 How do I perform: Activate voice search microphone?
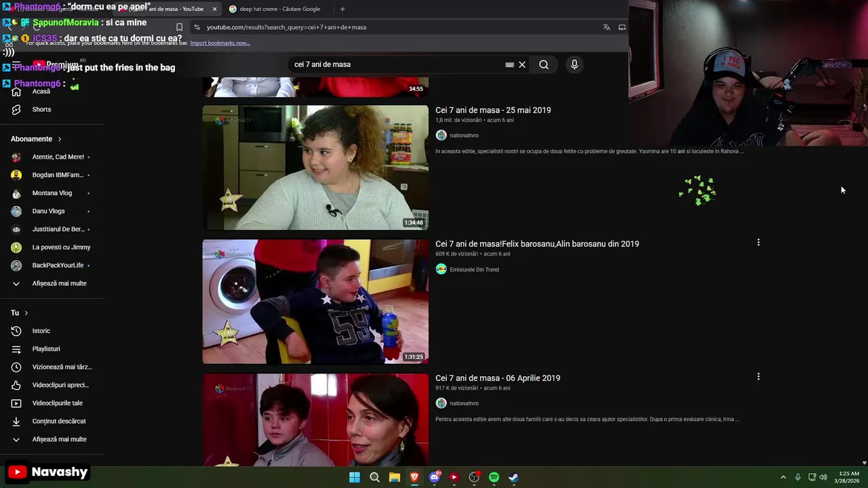coord(574,64)
